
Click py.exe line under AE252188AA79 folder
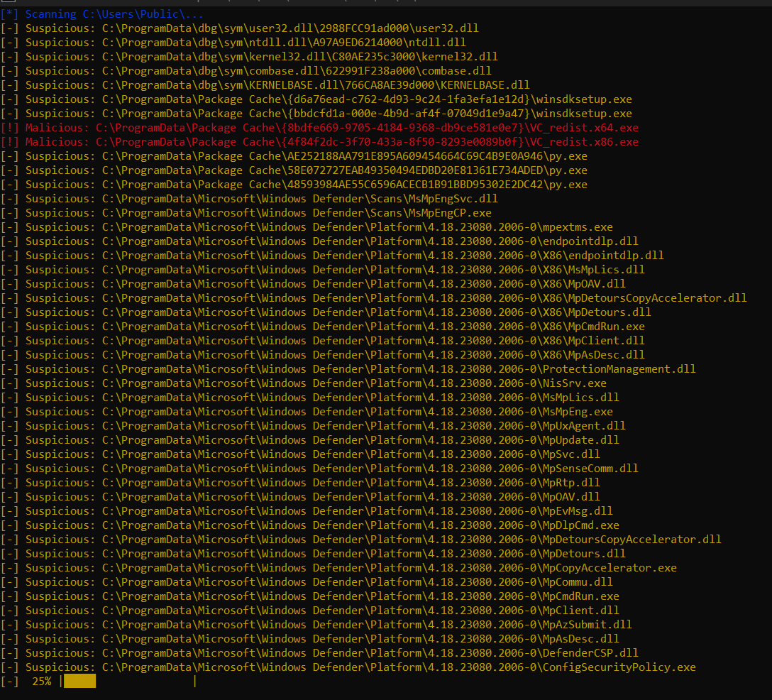294,156
